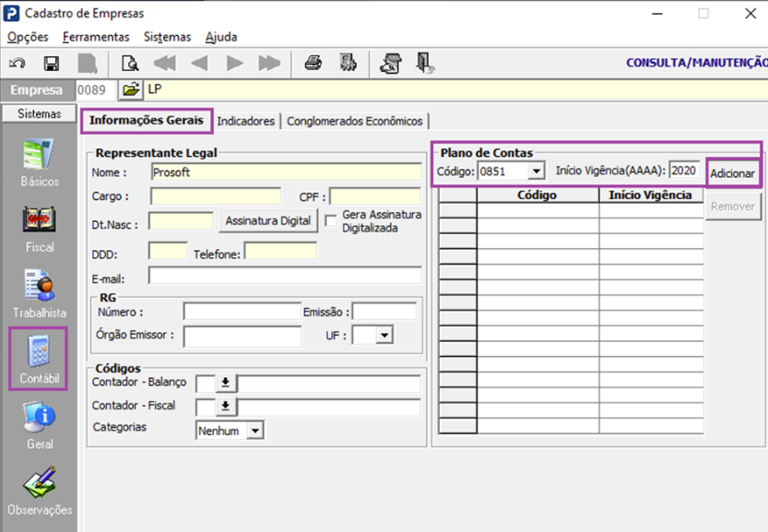Open the search preview magnifier icon
Screen dimensions: 768x532
130,64
